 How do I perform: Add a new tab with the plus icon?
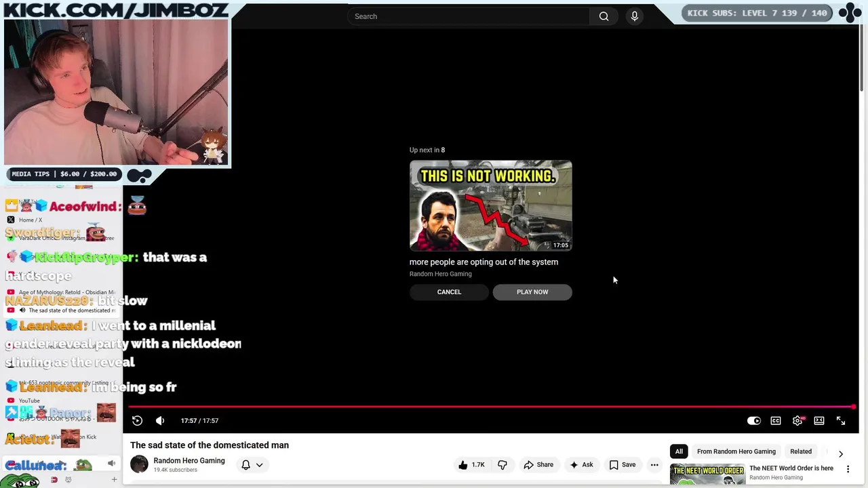pyautogui.click(x=114, y=479)
